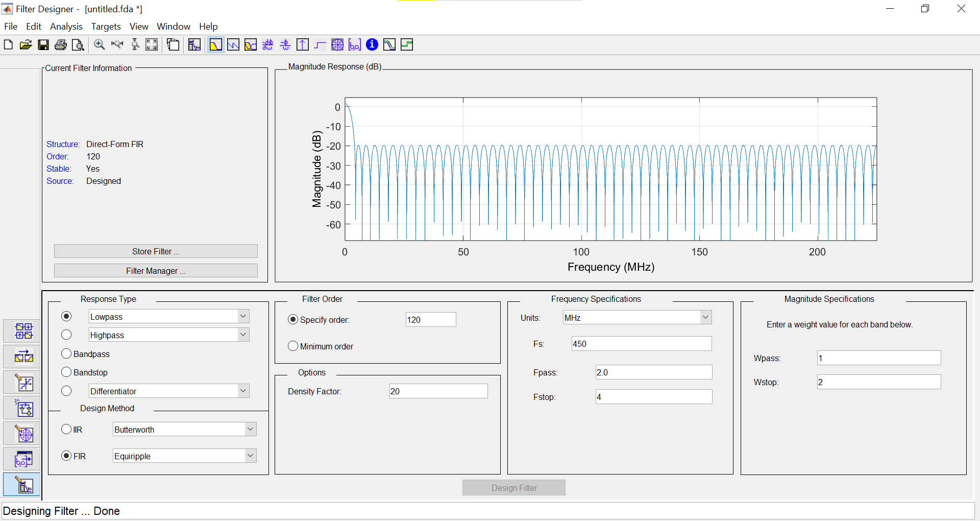Select the Design Filter sidebar panel
The height and width of the screenshot is (521, 980).
coord(22,485)
